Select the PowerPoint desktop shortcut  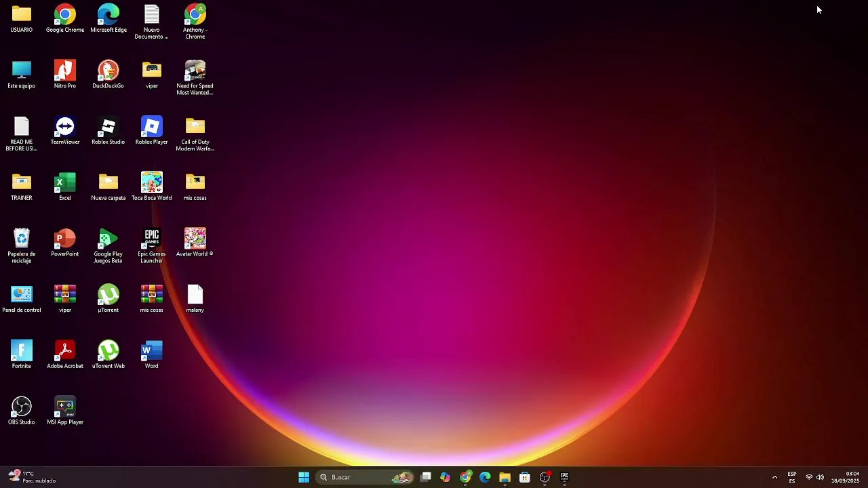(x=65, y=243)
